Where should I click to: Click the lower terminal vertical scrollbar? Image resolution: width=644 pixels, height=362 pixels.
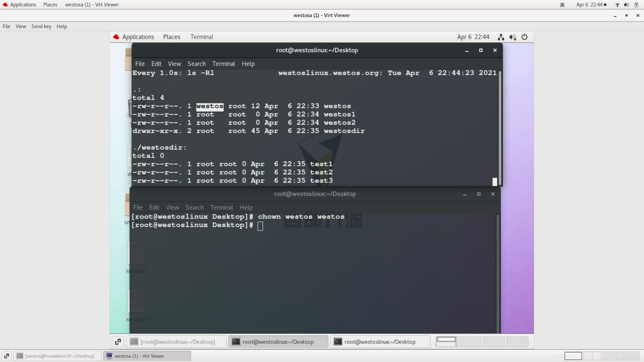click(498, 273)
